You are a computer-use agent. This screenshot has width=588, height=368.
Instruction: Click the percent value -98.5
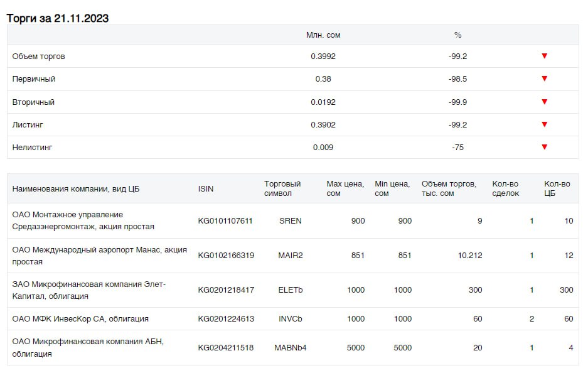[x=457, y=78]
